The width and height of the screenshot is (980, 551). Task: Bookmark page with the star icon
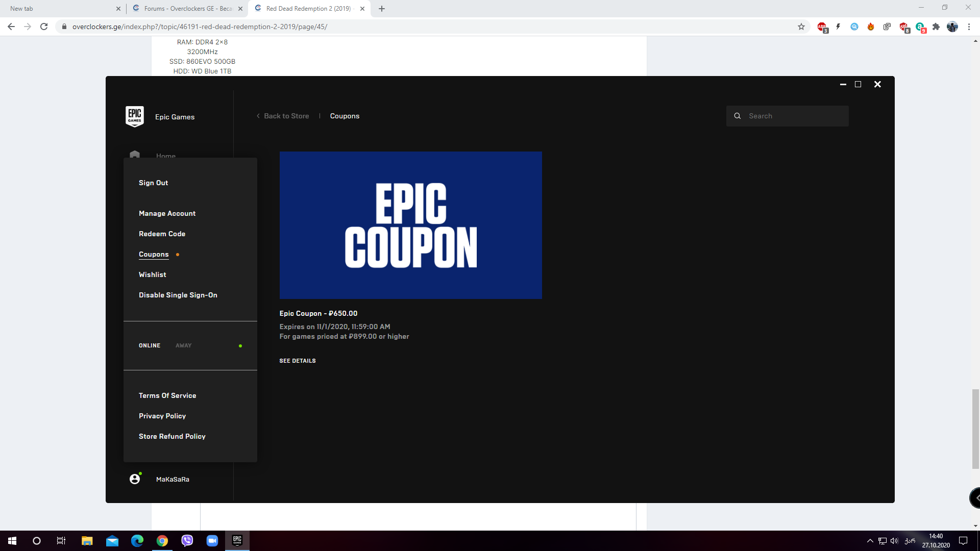coord(801,27)
